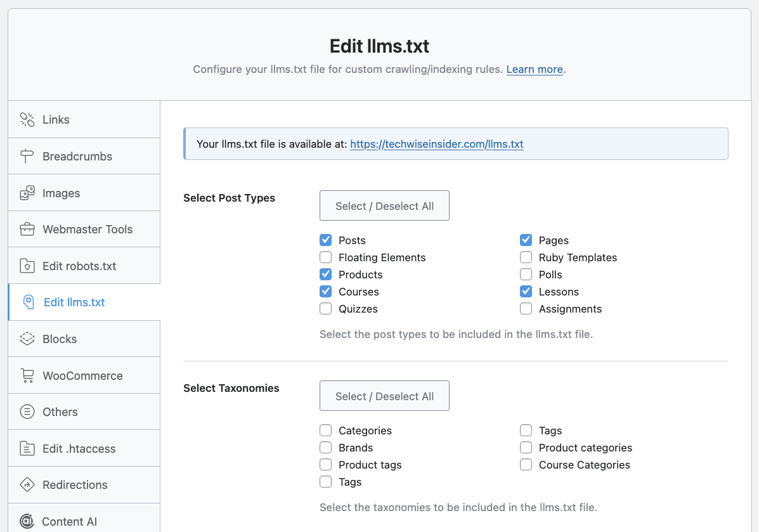The width and height of the screenshot is (759, 532).
Task: Open Images settings via its icon
Action: point(27,192)
